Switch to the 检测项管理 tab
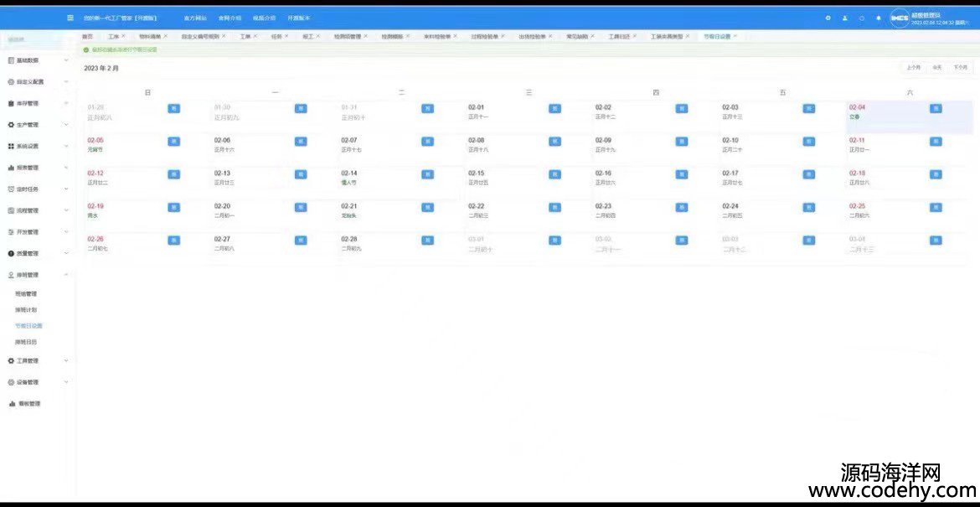The width and height of the screenshot is (980, 507). point(348,37)
